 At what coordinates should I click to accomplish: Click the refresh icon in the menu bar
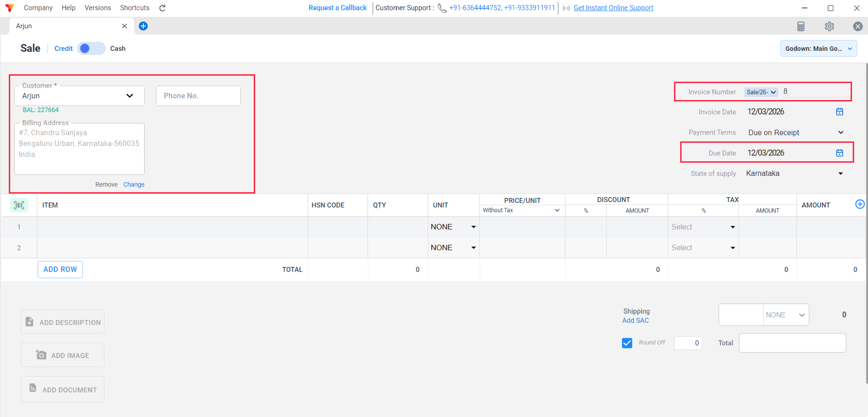tap(162, 7)
